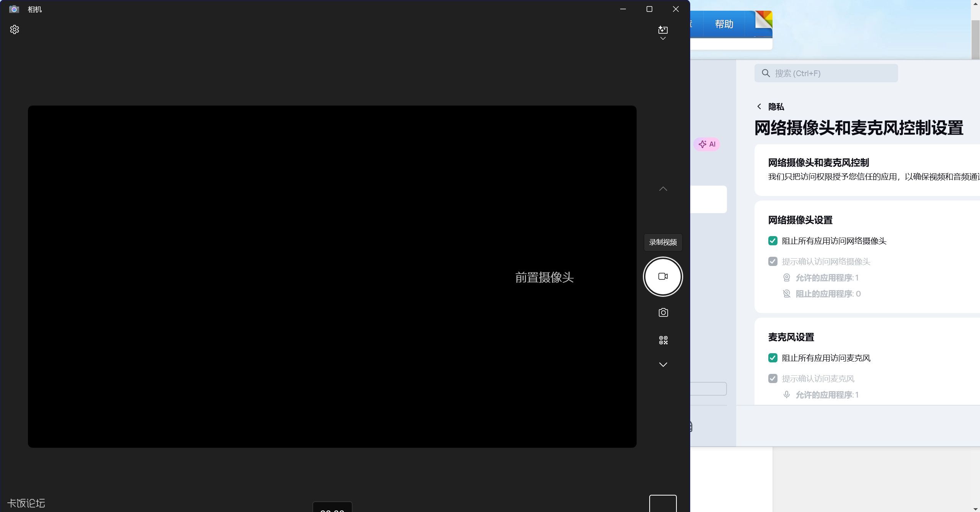Open blocked webcam applications list
980x512 pixels.
(x=828, y=294)
